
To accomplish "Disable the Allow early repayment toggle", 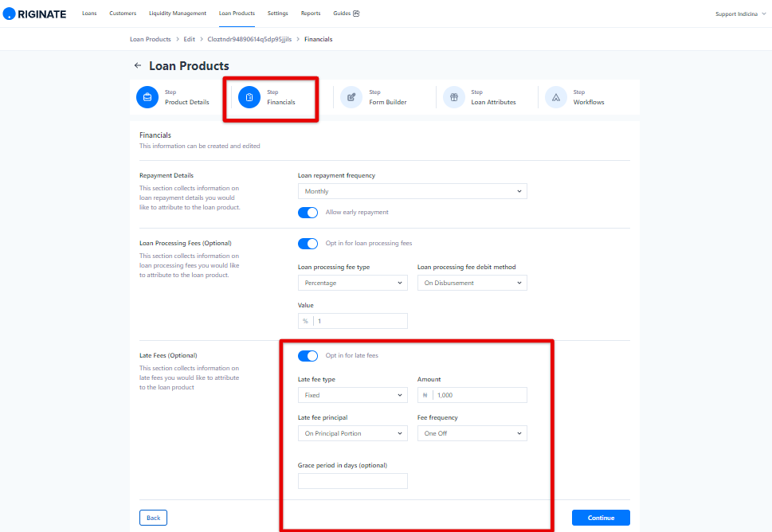I will point(308,213).
